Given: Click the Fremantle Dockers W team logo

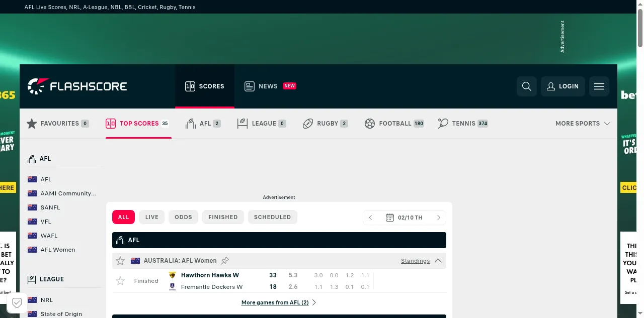Looking at the screenshot, I should (x=173, y=287).
